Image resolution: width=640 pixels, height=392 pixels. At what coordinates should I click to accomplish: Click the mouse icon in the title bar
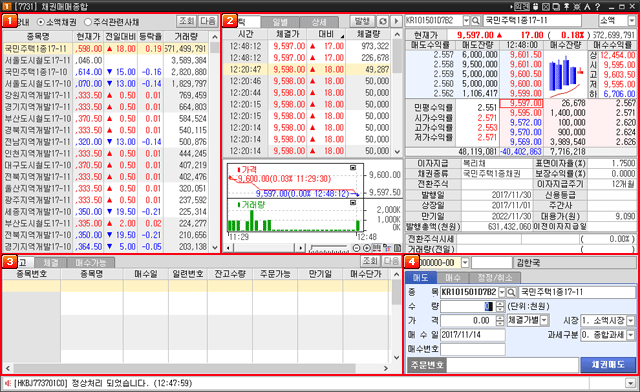[536, 7]
